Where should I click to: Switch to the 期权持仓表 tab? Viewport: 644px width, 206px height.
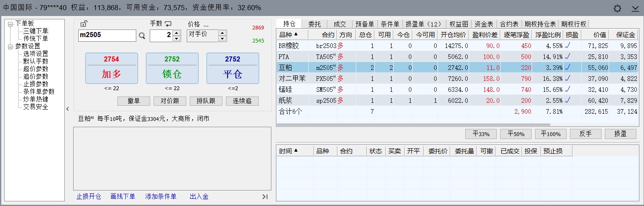tap(540, 24)
